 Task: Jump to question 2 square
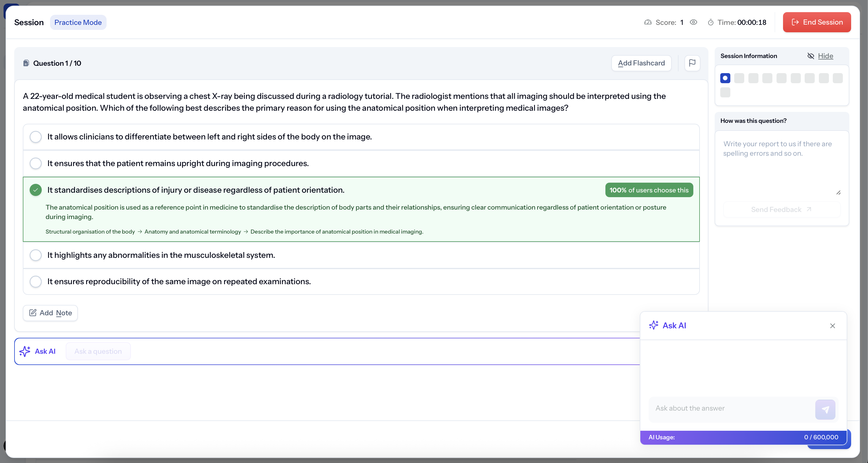(739, 78)
